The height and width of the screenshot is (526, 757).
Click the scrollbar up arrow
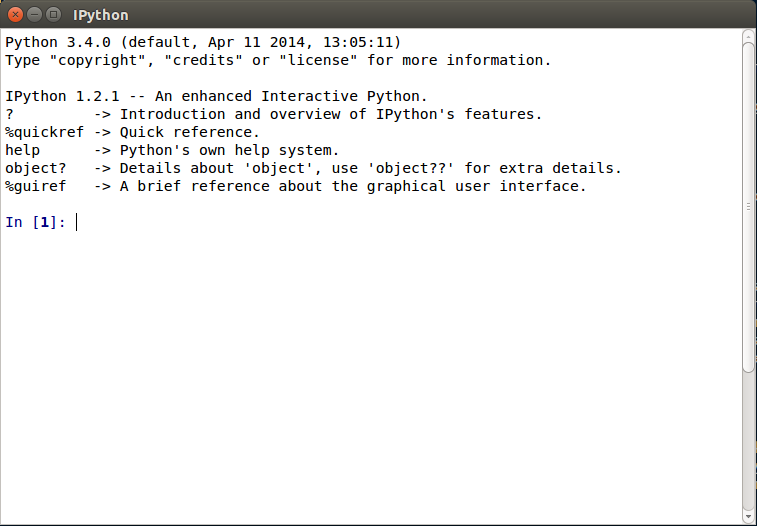pos(749,36)
